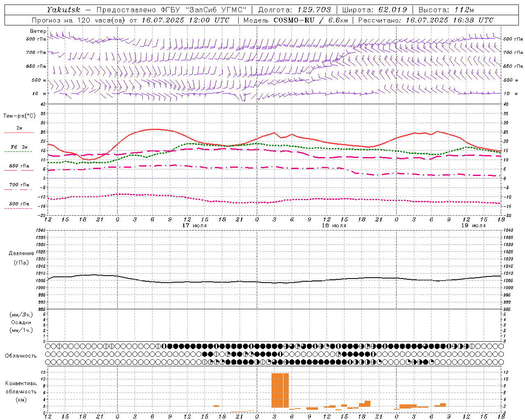The width and height of the screenshot is (525, 420).
Task: Click the Рассчитано: 16.07.2025 16:38 UTC timestamp
Action: point(426,20)
